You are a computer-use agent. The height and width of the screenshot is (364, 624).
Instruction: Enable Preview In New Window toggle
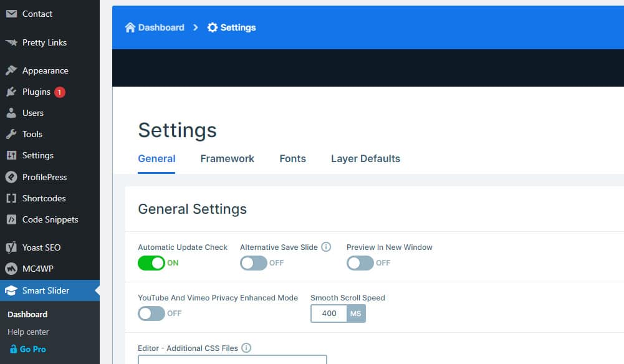(360, 263)
